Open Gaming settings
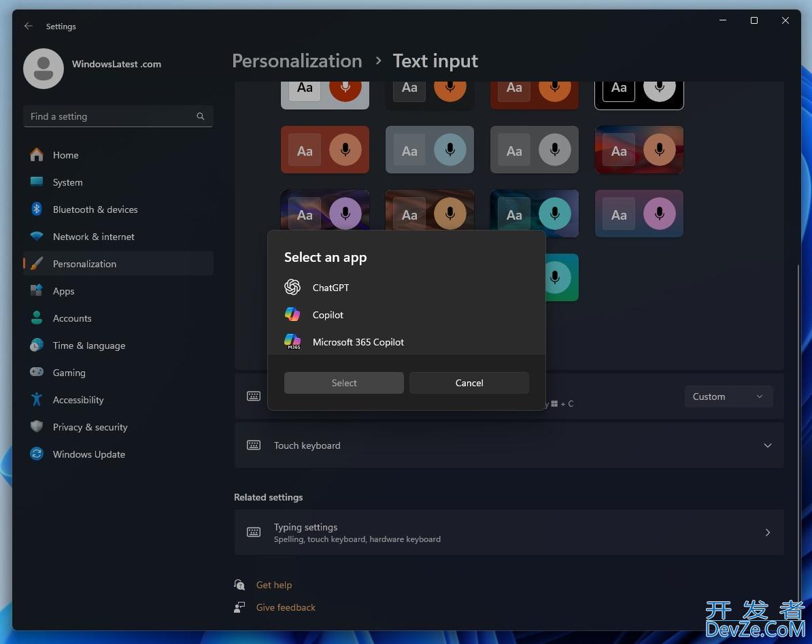Image resolution: width=812 pixels, height=644 pixels. coord(118,372)
